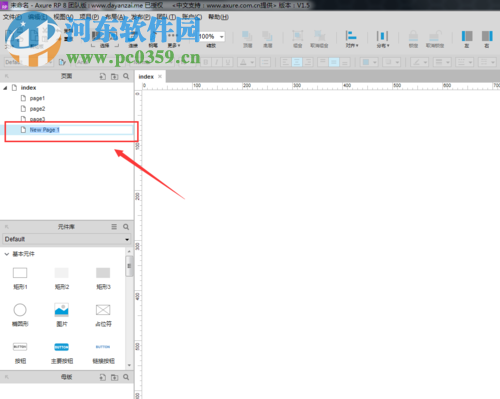Open the line pattern dropdown
Screen dimensions: 500x399
pos(464,62)
